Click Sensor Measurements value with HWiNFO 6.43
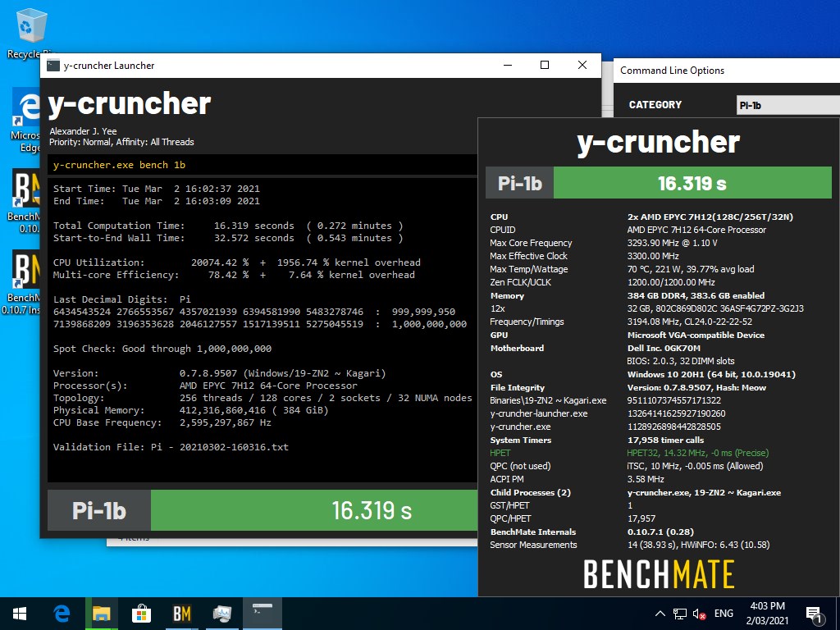 (698, 545)
